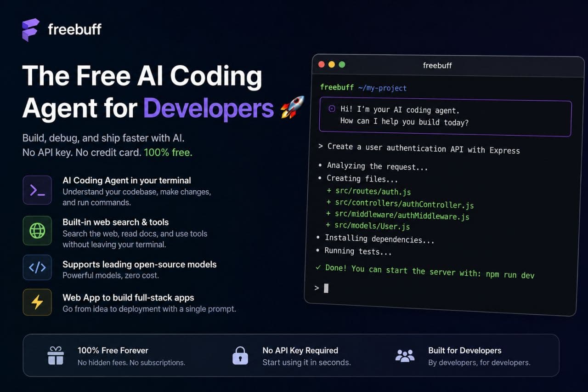This screenshot has width=588, height=392.
Task: Click the lightning bolt Web App icon
Action: click(37, 302)
